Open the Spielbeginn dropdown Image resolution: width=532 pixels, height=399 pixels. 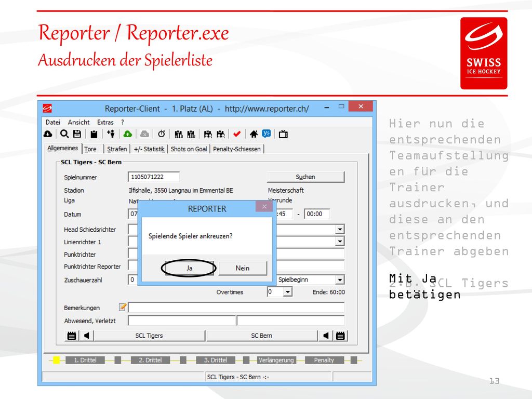pos(340,280)
